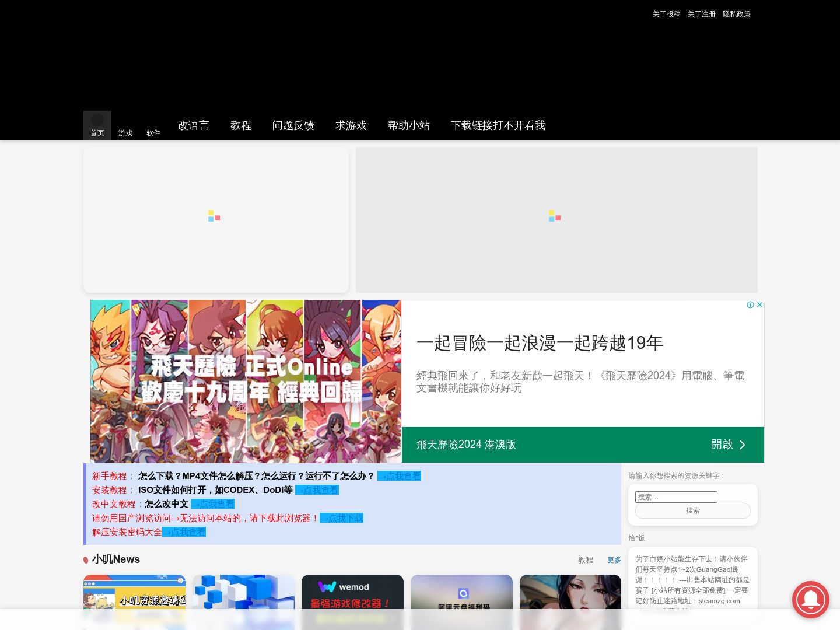The image size is (840, 630).
Task: Click 点我查看 link for 新手教程
Action: pyautogui.click(x=399, y=476)
